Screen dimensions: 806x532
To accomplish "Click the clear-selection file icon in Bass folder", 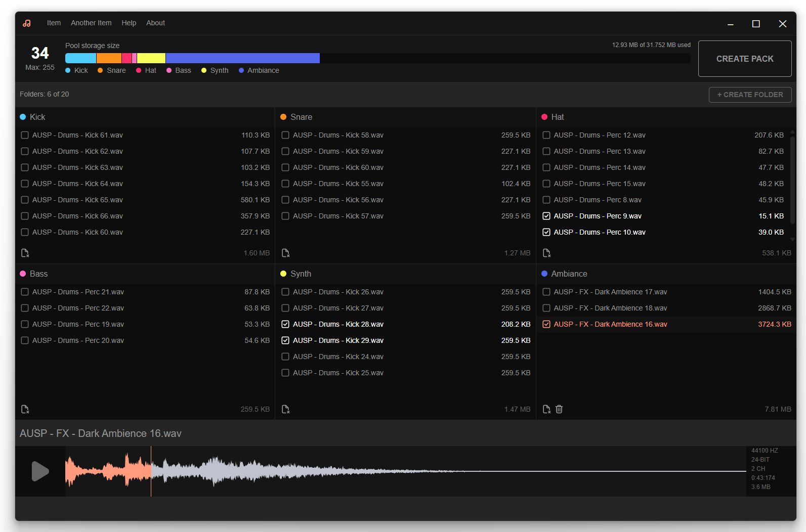I will [x=25, y=409].
